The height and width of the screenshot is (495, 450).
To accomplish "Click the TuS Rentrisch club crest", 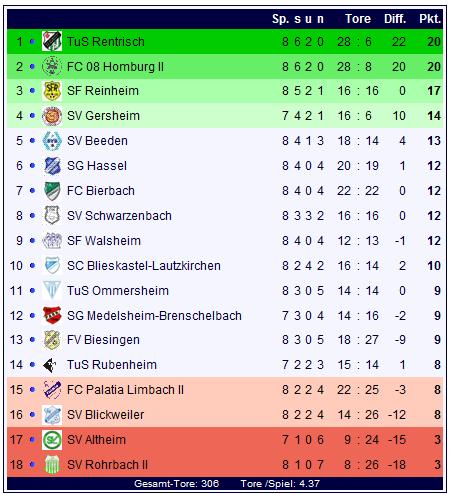I will [x=52, y=41].
